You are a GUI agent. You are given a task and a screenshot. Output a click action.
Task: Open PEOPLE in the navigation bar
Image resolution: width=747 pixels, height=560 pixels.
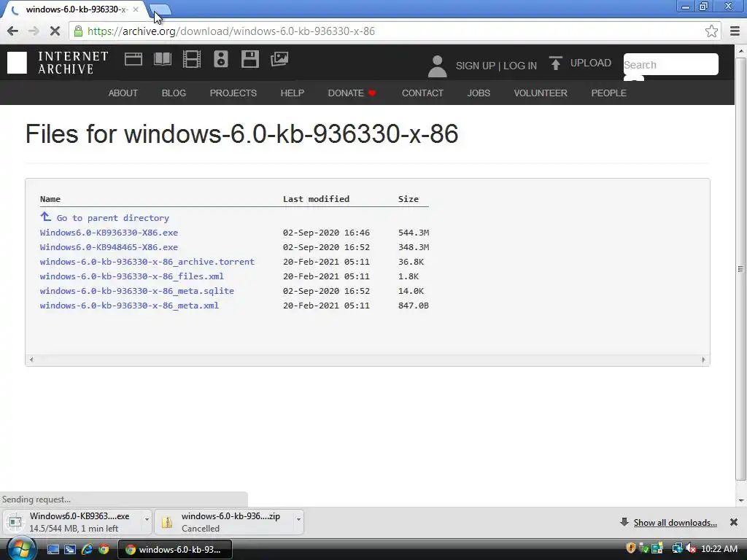tap(609, 93)
